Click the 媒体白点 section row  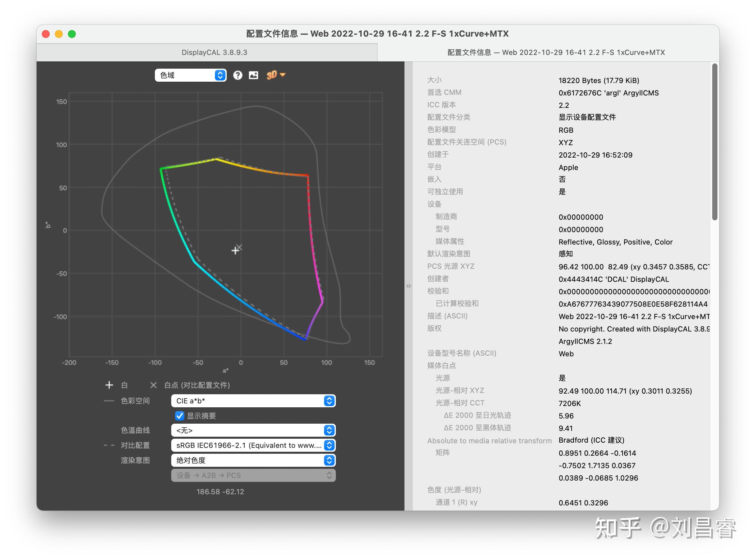(441, 366)
